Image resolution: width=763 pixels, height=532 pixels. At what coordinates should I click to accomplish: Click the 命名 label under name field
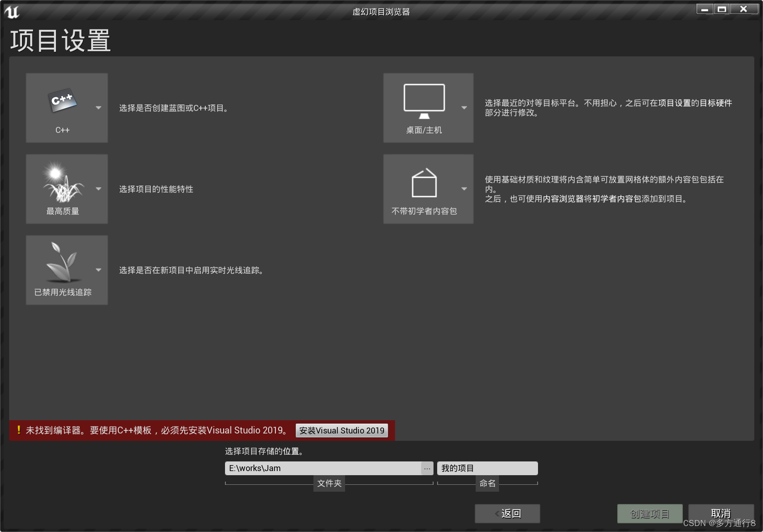coord(488,483)
